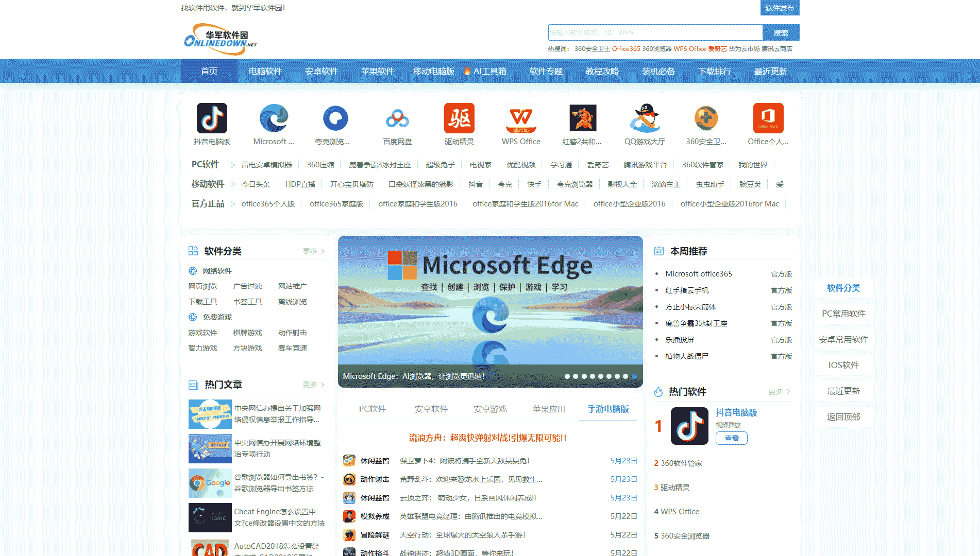The image size is (980, 556).
Task: Click the 软件分类 grid icon
Action: point(193,251)
